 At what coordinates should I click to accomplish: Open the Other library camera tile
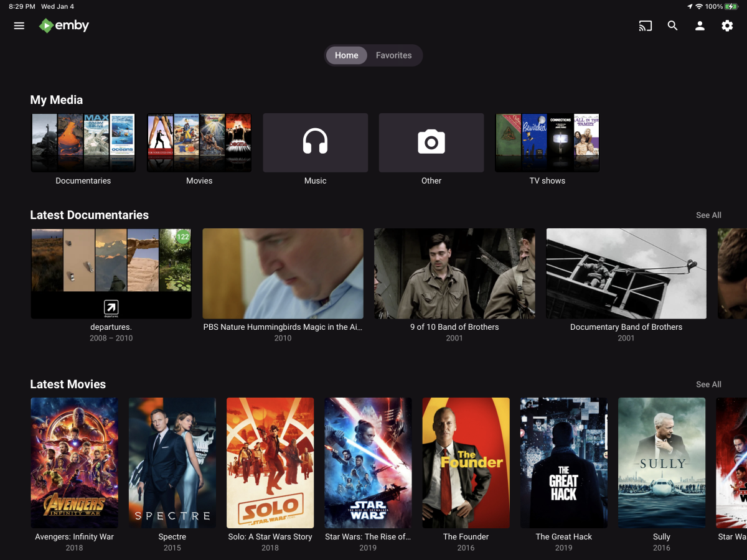click(431, 142)
